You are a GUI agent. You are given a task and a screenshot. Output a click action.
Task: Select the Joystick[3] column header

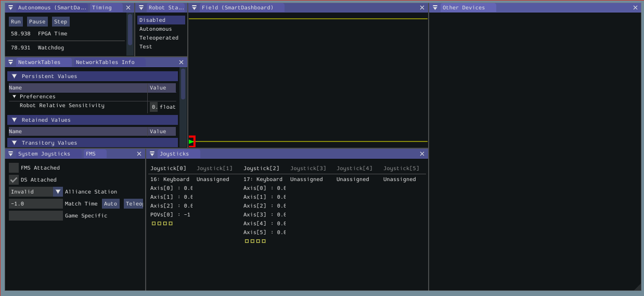pos(308,169)
